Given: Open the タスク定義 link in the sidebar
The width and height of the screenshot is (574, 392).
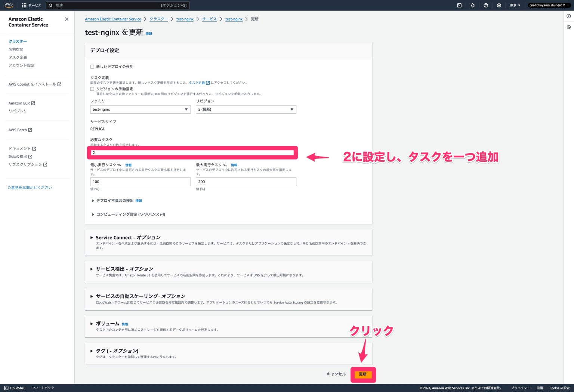Looking at the screenshot, I should 18,57.
